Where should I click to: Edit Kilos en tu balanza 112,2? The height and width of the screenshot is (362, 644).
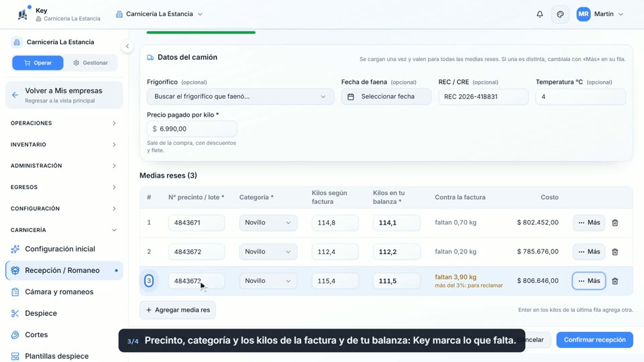(396, 251)
